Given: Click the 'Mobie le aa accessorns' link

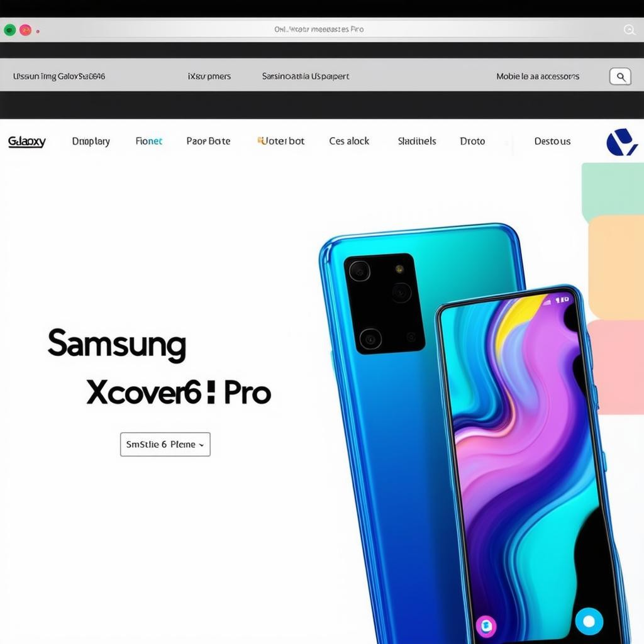Looking at the screenshot, I should 538,76.
